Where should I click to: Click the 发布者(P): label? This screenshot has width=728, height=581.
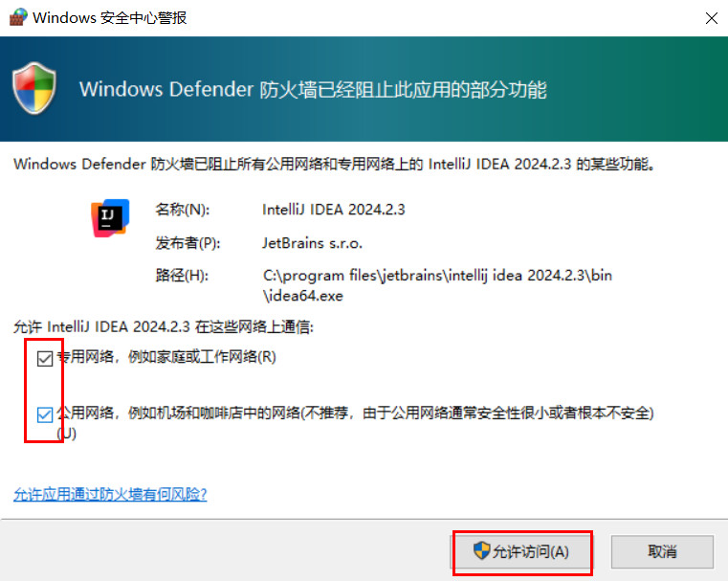[188, 243]
